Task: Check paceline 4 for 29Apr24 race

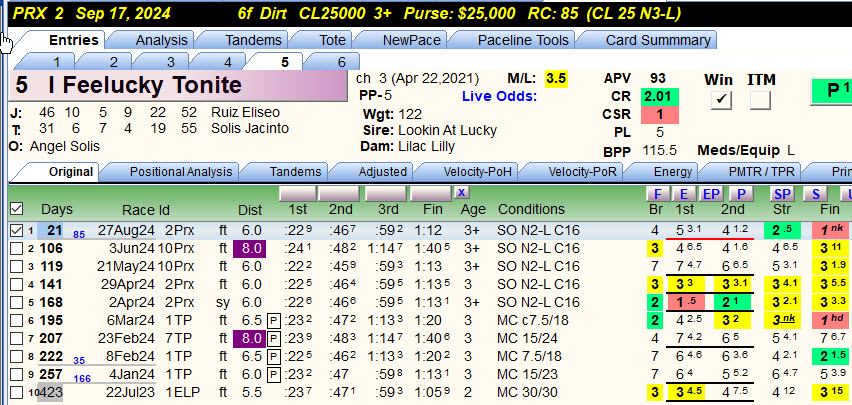Action: click(x=17, y=285)
